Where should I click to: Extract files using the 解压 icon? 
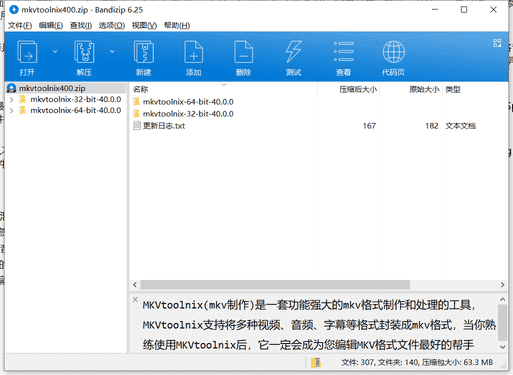pos(84,52)
